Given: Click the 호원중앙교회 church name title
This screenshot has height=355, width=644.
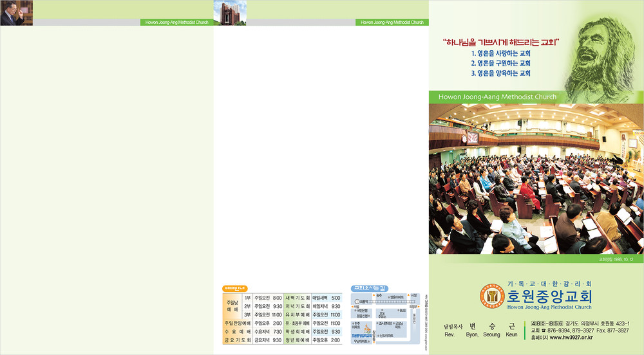Looking at the screenshot, I should point(549,296).
